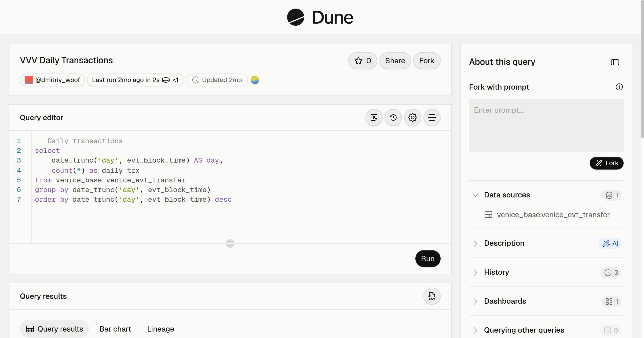This screenshot has width=644, height=338.
Task: Click the editor resize handle circle
Action: [230, 243]
